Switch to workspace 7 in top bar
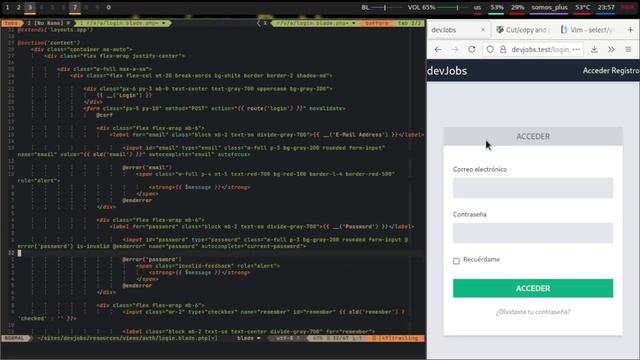 point(75,7)
